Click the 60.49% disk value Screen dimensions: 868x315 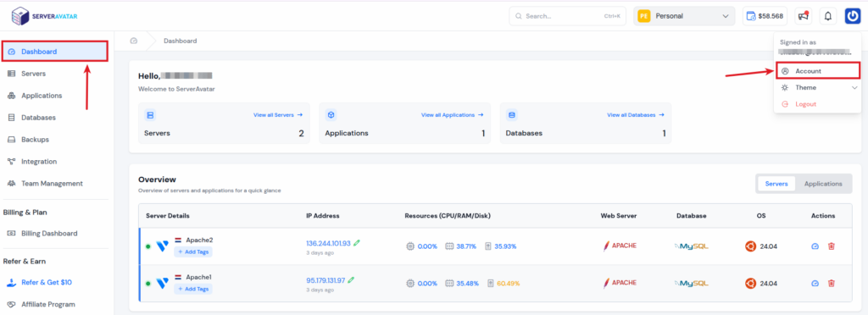coord(509,284)
